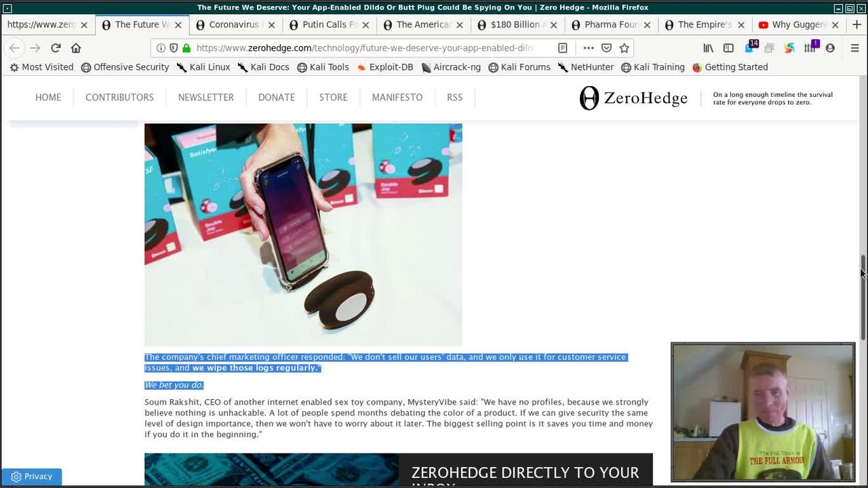Open the Firefox hamburger menu
The image size is (868, 488).
pyautogui.click(x=854, y=48)
